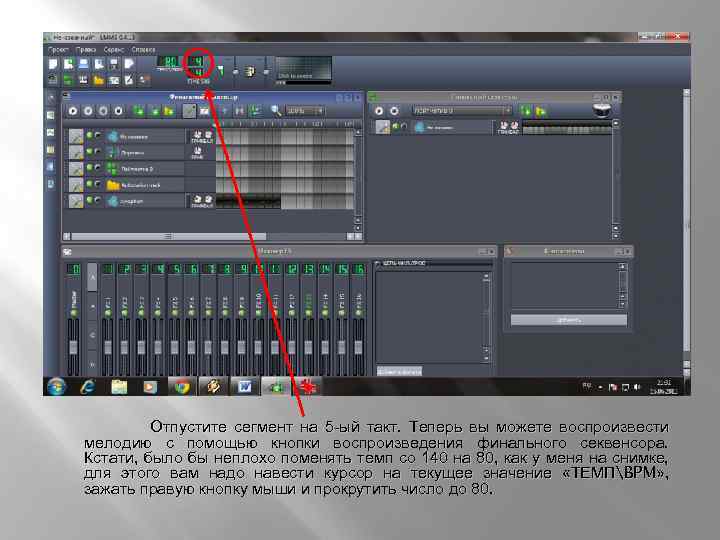This screenshot has height=540, width=720.
Task: Select draw mode in Song Editor
Action: click(x=189, y=111)
